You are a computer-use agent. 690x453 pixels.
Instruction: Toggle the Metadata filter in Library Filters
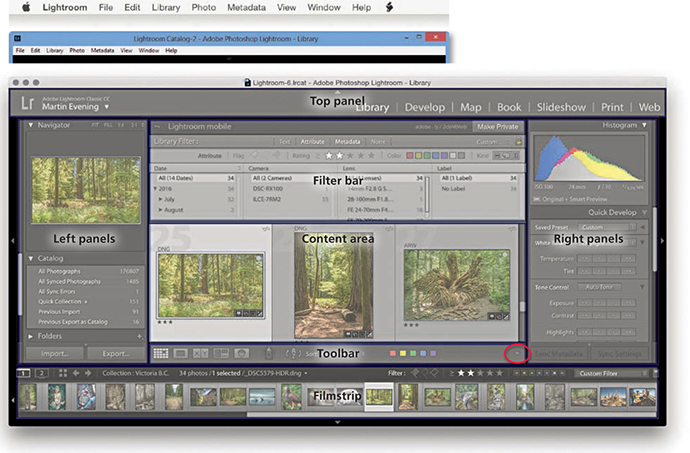click(x=347, y=141)
